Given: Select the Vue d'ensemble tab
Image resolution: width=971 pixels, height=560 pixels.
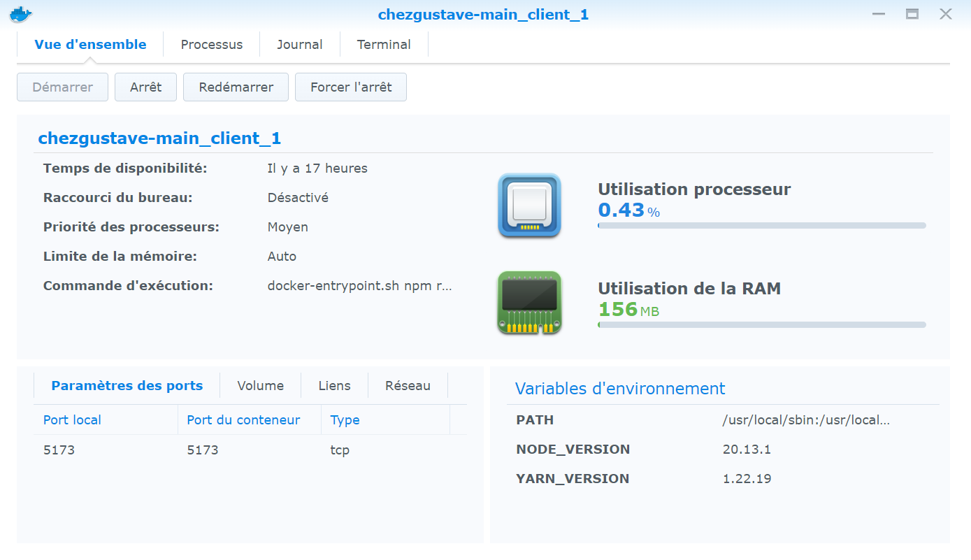Looking at the screenshot, I should (90, 45).
